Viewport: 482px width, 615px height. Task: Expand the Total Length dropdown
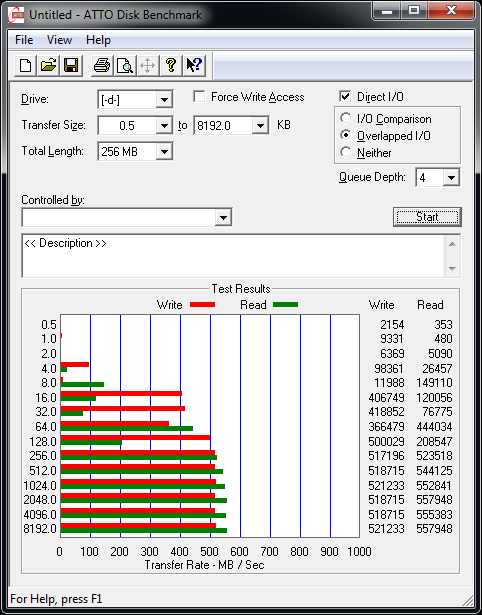click(164, 151)
